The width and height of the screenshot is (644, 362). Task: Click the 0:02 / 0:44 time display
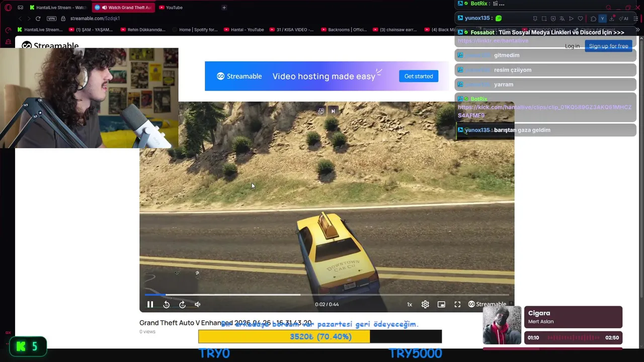coord(327,304)
